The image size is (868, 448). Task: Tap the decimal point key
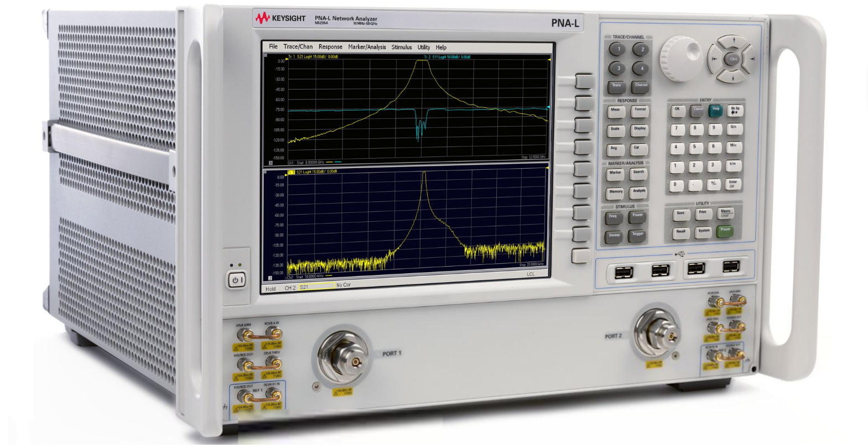[694, 185]
